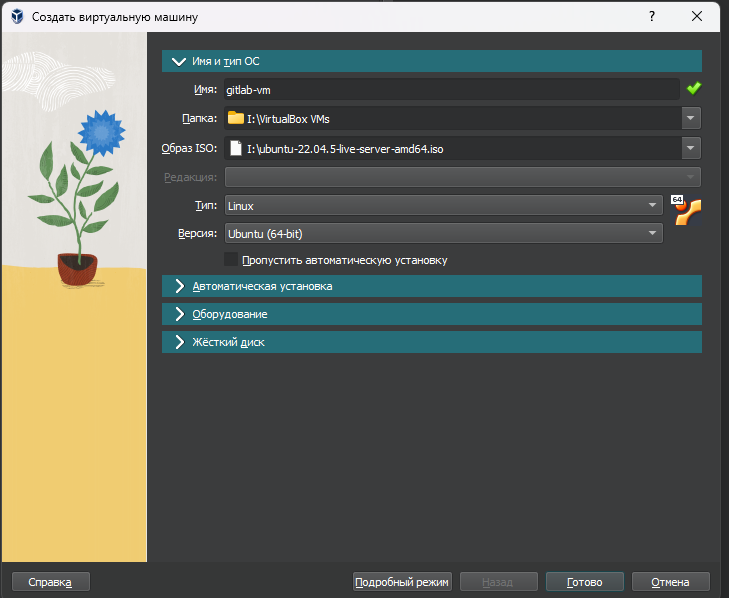The width and height of the screenshot is (729, 598).
Task: Open the Версия Ubuntu (64-bit) dropdown
Action: coord(444,233)
